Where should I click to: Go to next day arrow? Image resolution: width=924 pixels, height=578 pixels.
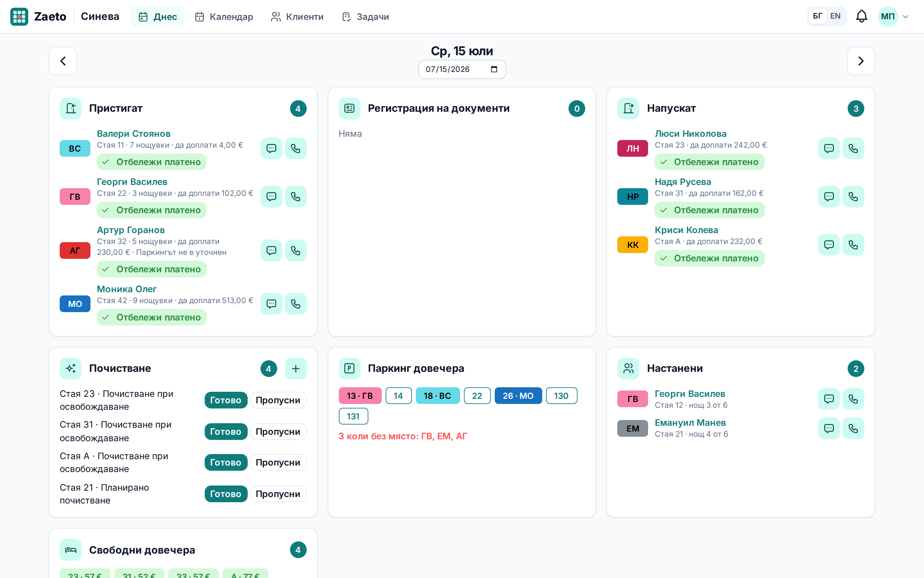click(860, 61)
